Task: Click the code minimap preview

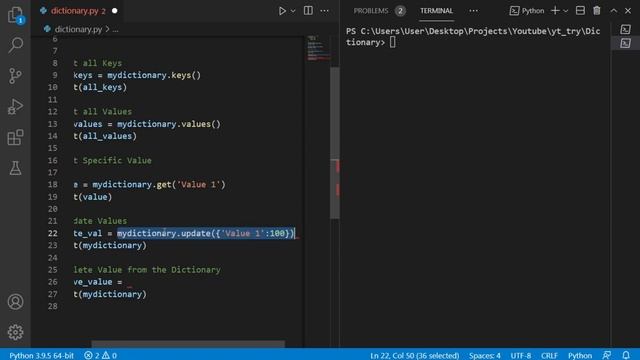Action: coord(318,48)
